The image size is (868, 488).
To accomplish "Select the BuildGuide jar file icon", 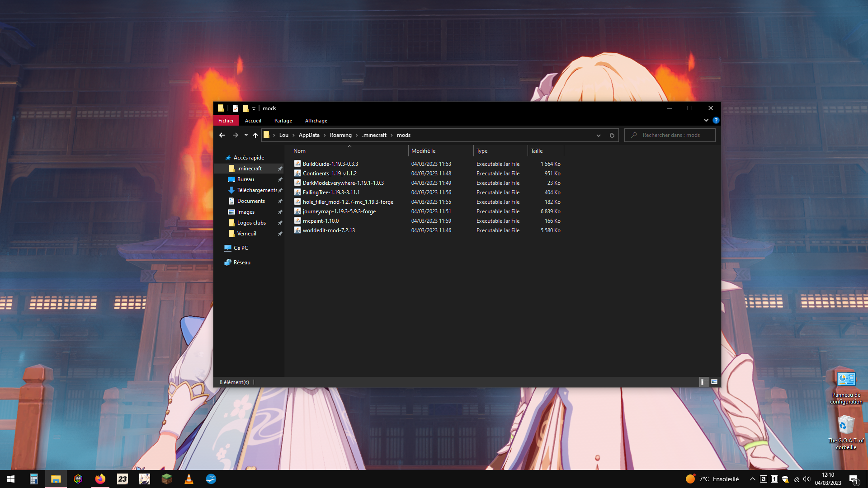I will point(297,164).
